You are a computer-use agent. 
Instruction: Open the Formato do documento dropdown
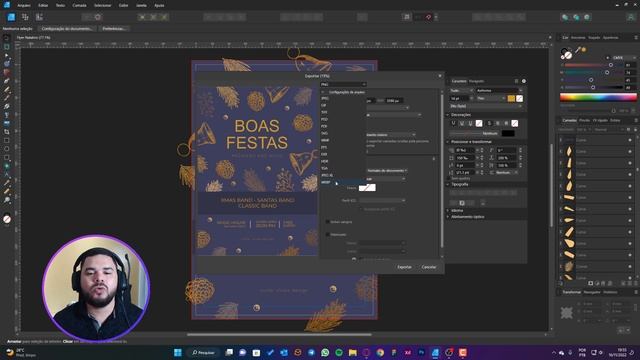coord(387,171)
